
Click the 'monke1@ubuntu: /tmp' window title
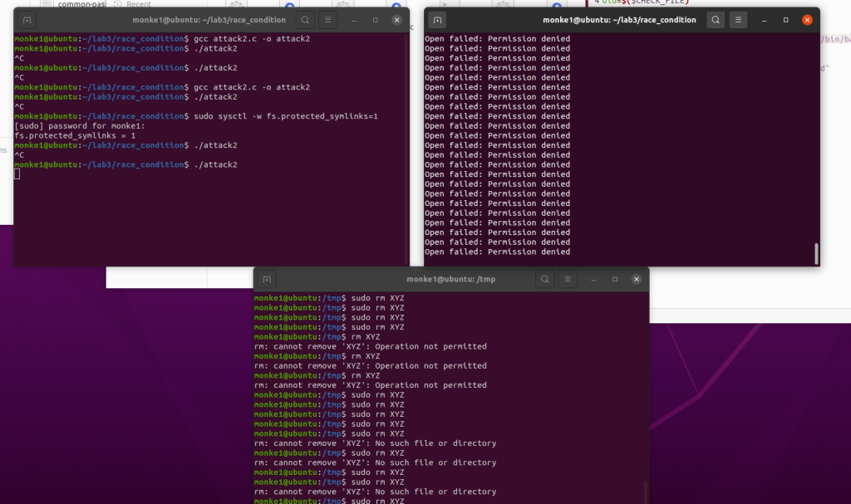[x=451, y=279]
